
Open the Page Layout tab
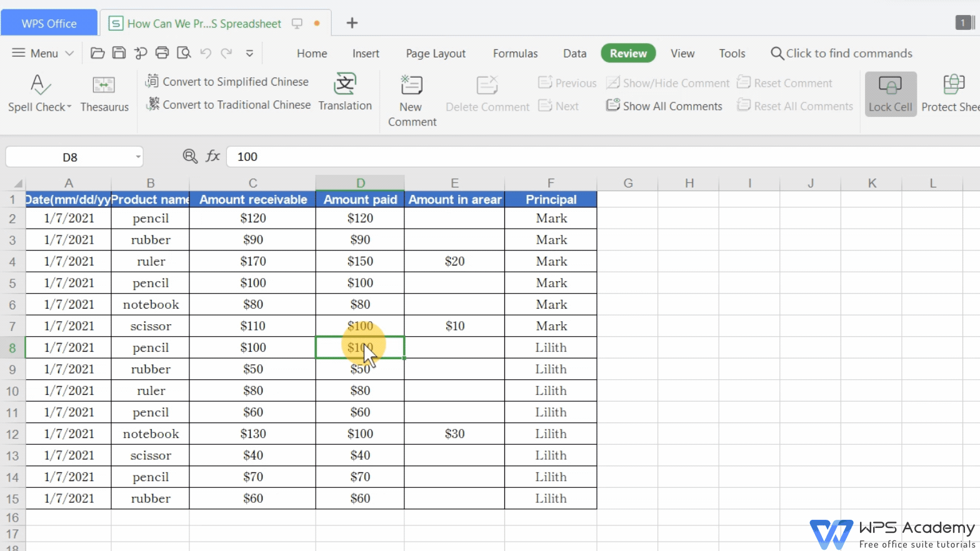(x=436, y=54)
